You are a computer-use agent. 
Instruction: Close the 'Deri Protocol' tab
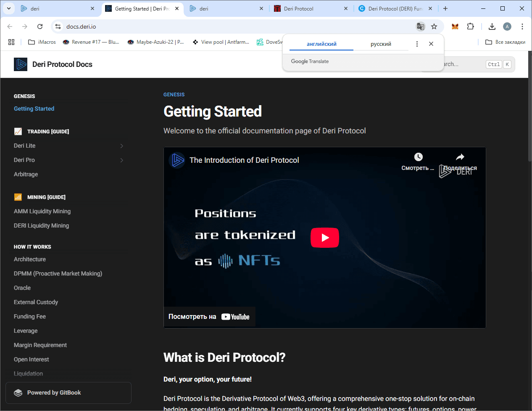346,8
